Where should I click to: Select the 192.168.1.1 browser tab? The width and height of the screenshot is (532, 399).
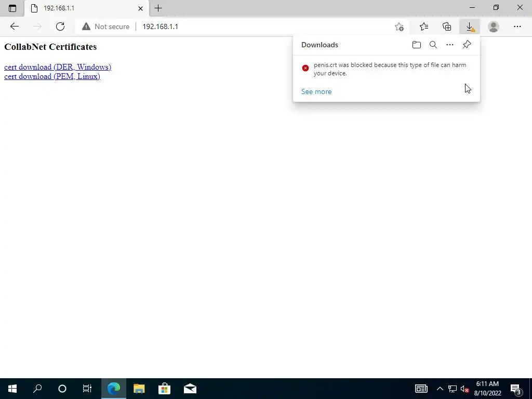coord(87,8)
